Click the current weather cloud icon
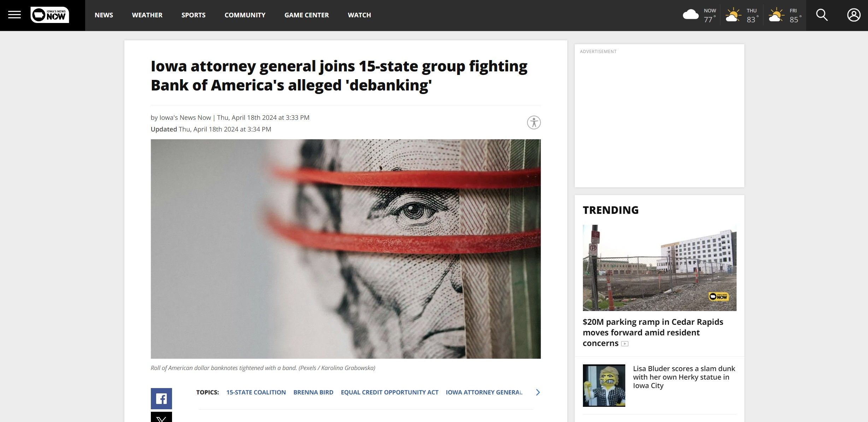868x422 pixels. coord(691,15)
